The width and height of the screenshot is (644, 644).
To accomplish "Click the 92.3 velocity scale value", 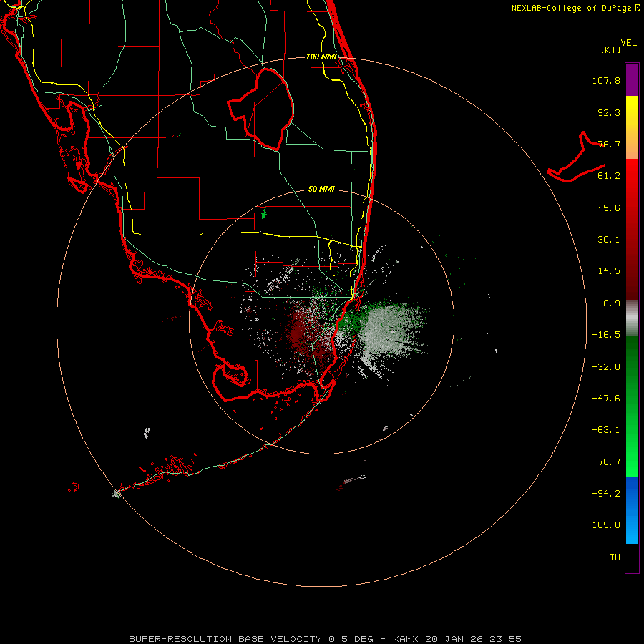I will pos(609,112).
